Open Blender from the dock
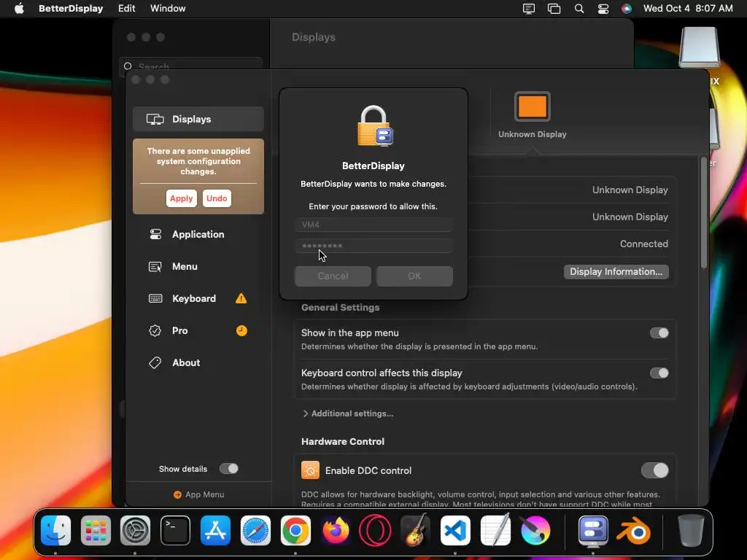Viewport: 747px width, 560px height. [x=634, y=530]
